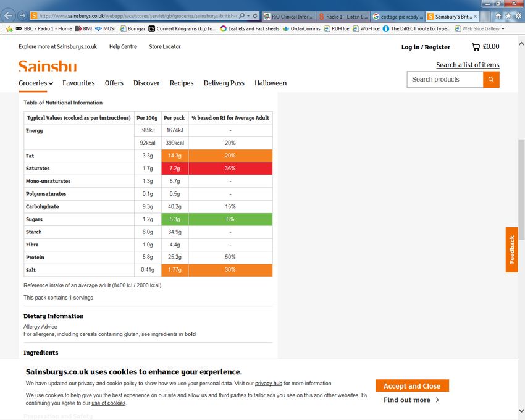Click the orange search magnifier button
Viewport: 525px width, 420px height.
(491, 80)
